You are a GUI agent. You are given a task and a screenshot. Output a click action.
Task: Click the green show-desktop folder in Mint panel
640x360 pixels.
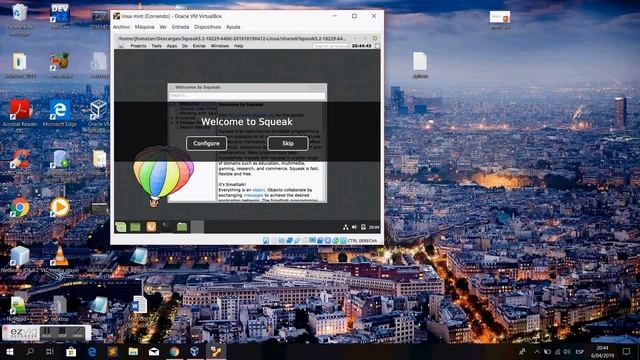136,227
